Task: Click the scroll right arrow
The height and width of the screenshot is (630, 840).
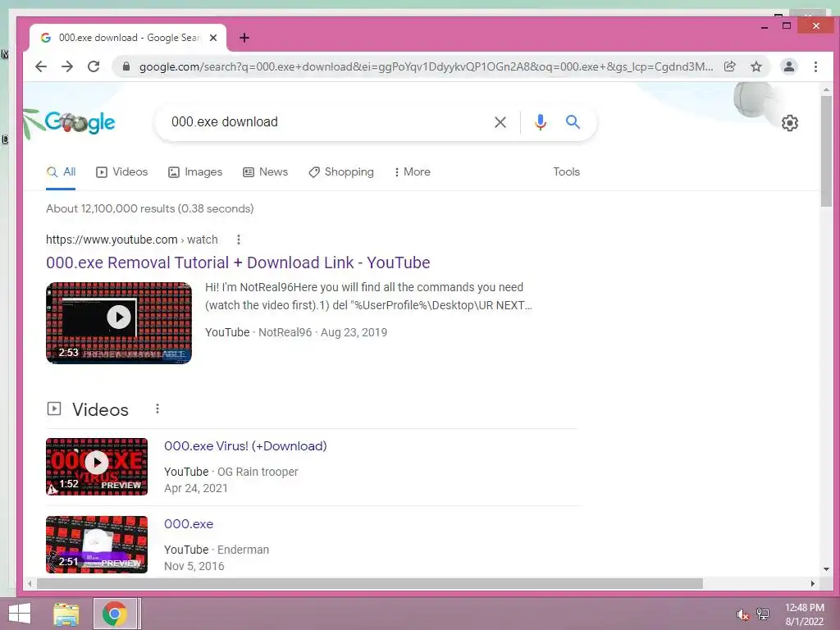Action: 813,583
